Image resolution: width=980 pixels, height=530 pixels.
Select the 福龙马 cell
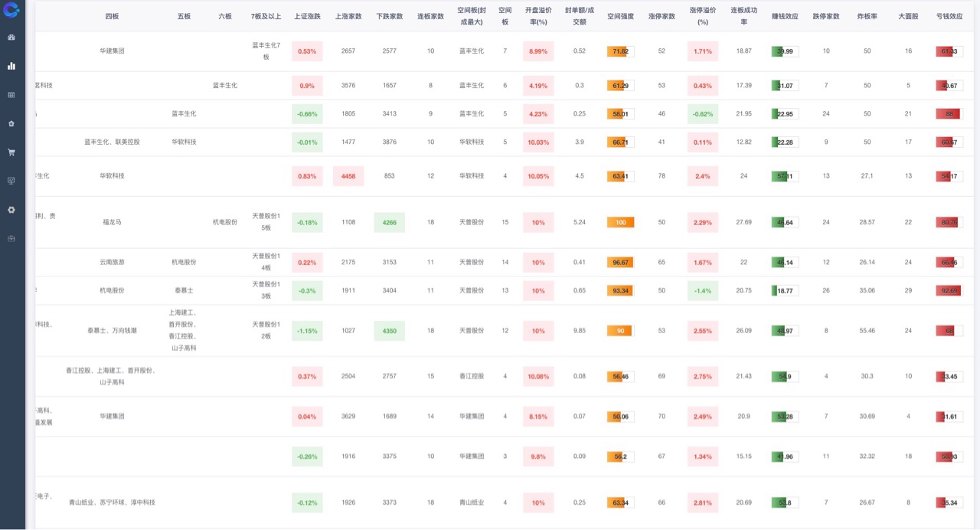tap(112, 222)
